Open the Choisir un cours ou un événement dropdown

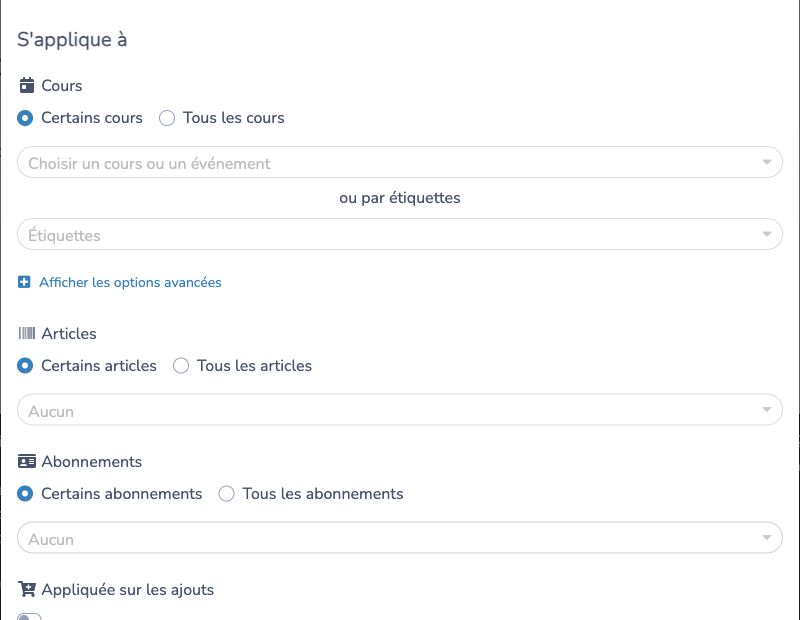coord(399,162)
